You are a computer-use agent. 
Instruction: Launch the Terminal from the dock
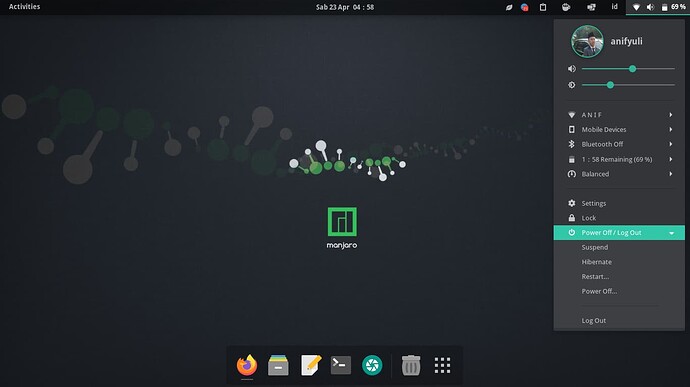tap(341, 365)
